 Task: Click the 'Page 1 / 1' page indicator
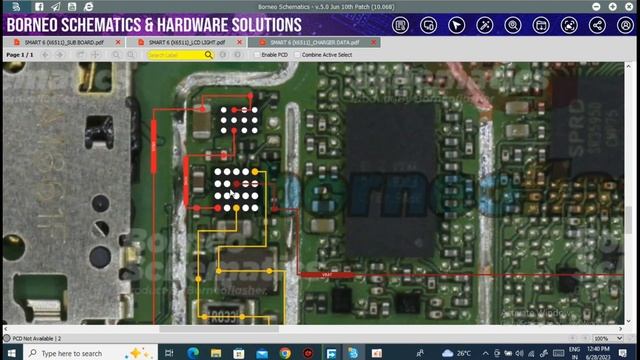pyautogui.click(x=20, y=55)
